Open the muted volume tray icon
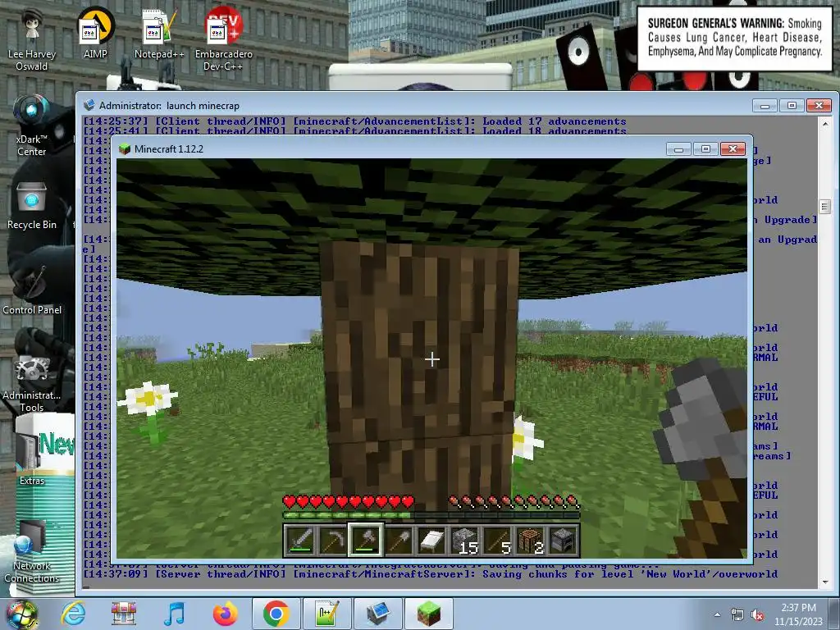 (757, 615)
